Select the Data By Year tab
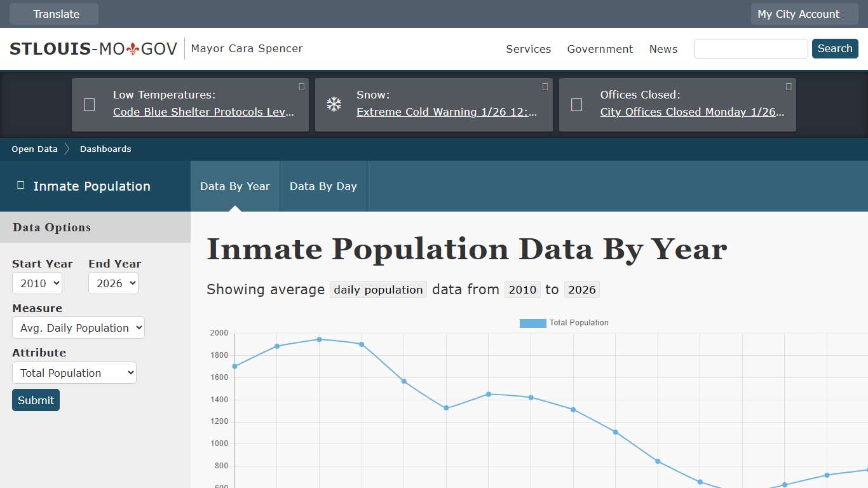The width and height of the screenshot is (868, 488). 234,186
